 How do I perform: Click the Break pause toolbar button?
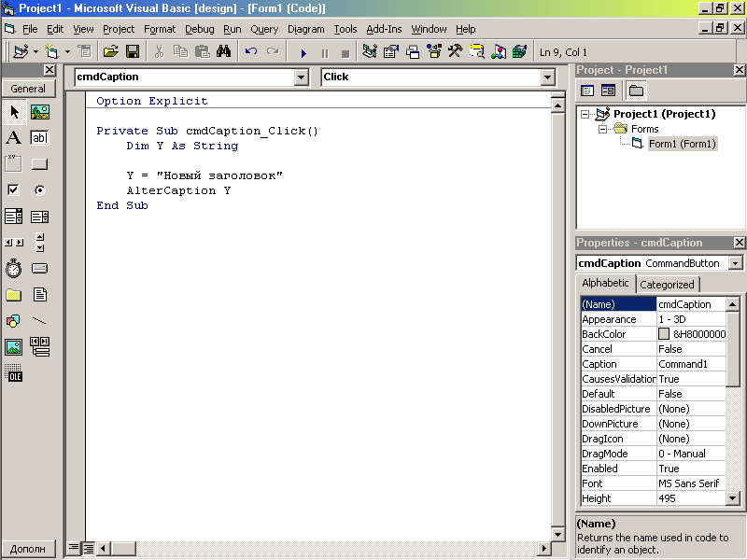pyautogui.click(x=325, y=52)
